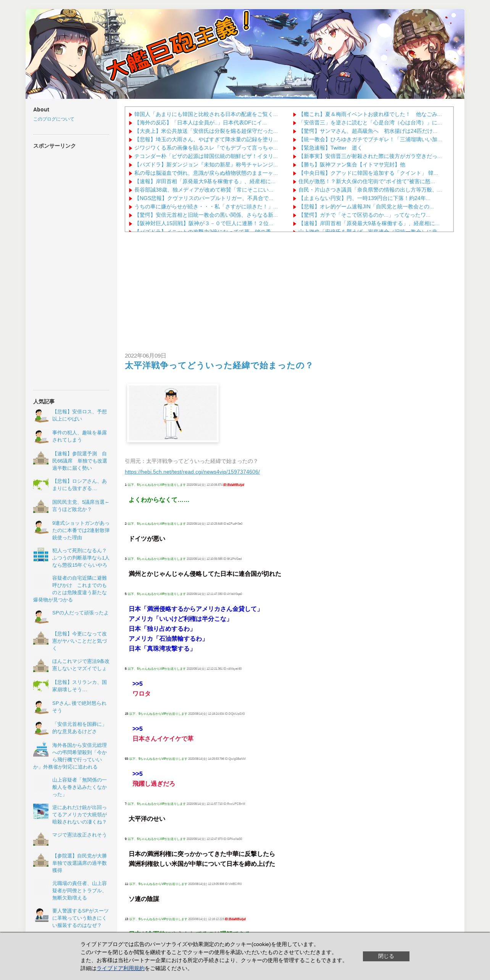This screenshot has width=490, height=980.
Task: Click parliament icon beside 【悲報】今更になって改憲がヤバい
Action: point(41,638)
